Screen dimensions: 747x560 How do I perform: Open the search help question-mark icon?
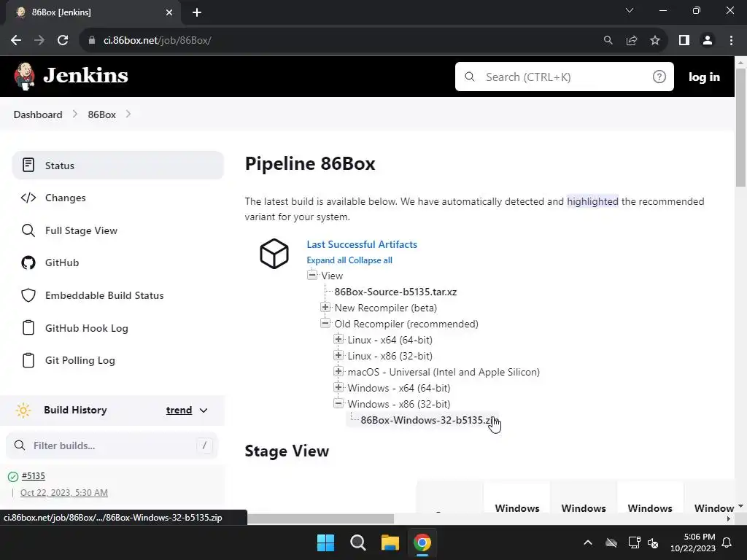pyautogui.click(x=659, y=77)
